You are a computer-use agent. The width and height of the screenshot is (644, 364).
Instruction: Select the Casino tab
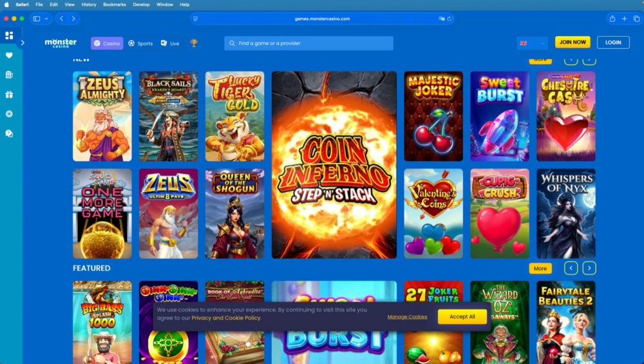pos(107,43)
